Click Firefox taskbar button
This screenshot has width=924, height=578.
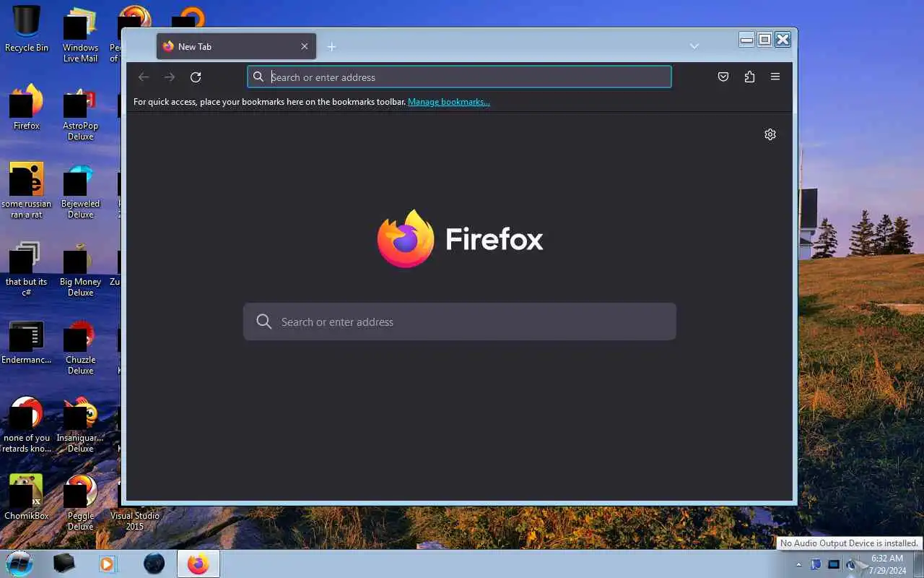tap(199, 564)
